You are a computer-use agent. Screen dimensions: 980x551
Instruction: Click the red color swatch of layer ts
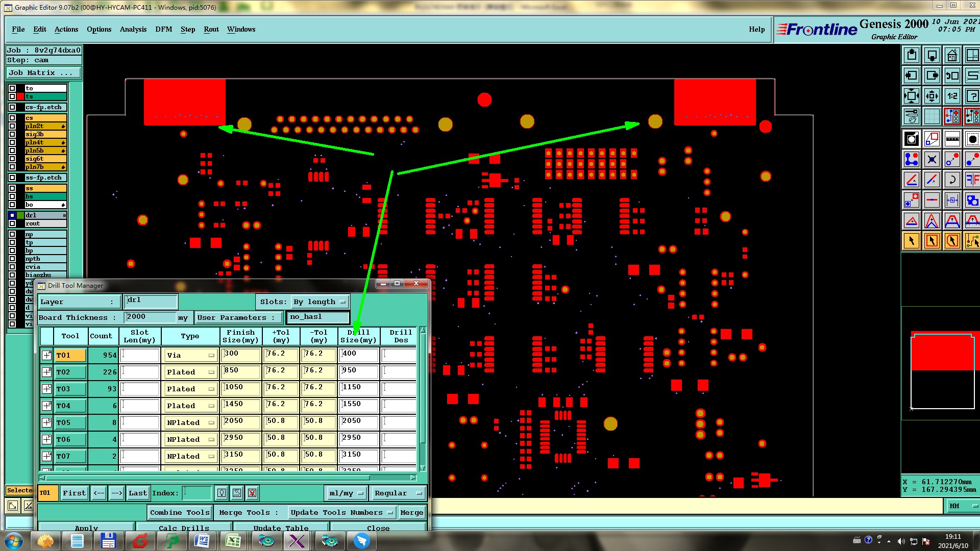pos(20,96)
